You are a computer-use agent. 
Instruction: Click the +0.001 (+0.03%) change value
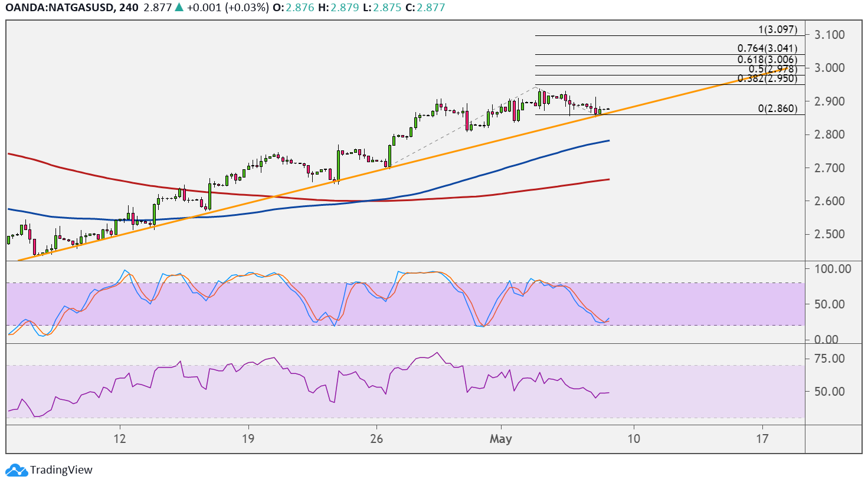pos(229,8)
